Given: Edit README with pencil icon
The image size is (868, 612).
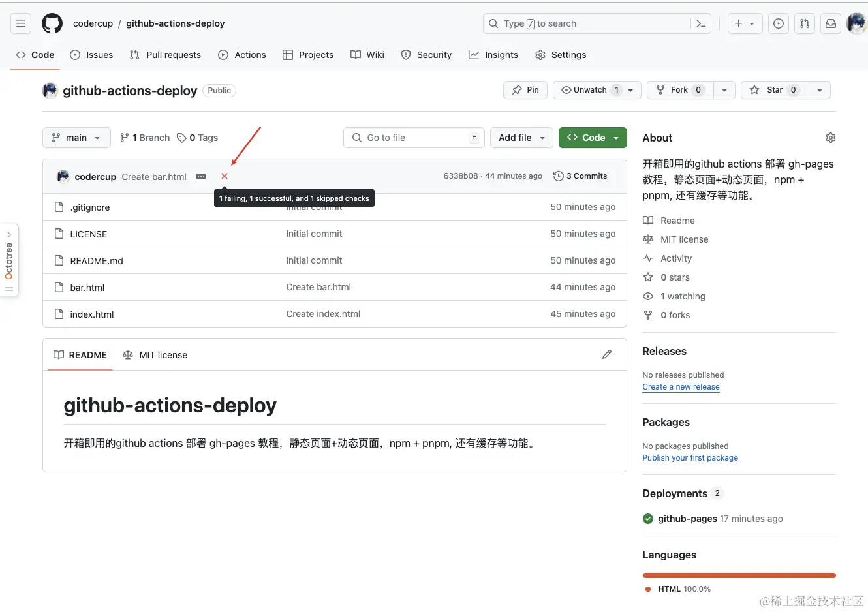Looking at the screenshot, I should coord(607,354).
